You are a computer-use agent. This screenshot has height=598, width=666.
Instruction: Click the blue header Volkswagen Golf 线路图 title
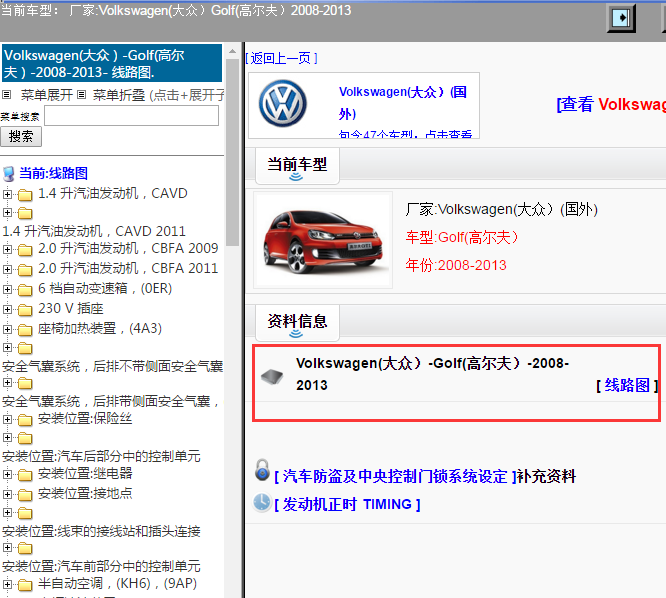click(x=112, y=63)
